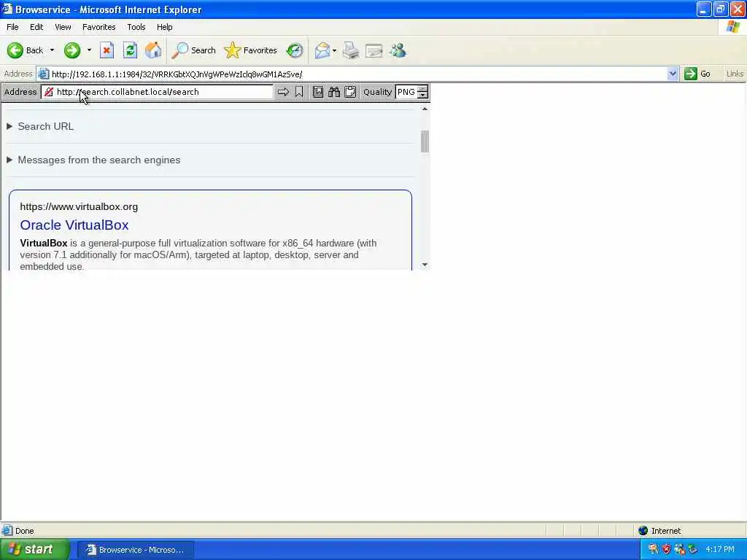Click the embedded page scrollbar up arrow
This screenshot has height=560, width=747.
(425, 109)
